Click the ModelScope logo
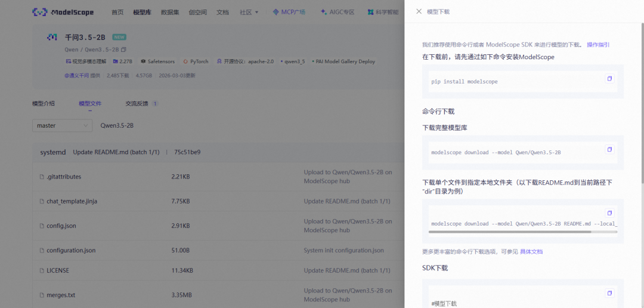 pos(63,13)
